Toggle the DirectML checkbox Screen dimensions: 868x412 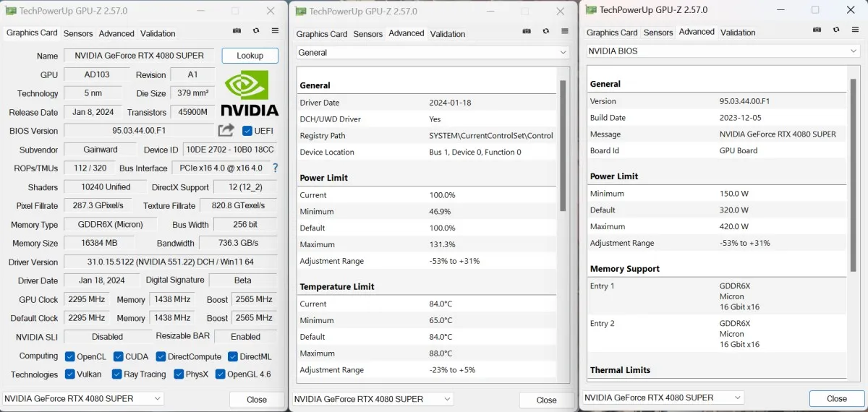tap(233, 356)
